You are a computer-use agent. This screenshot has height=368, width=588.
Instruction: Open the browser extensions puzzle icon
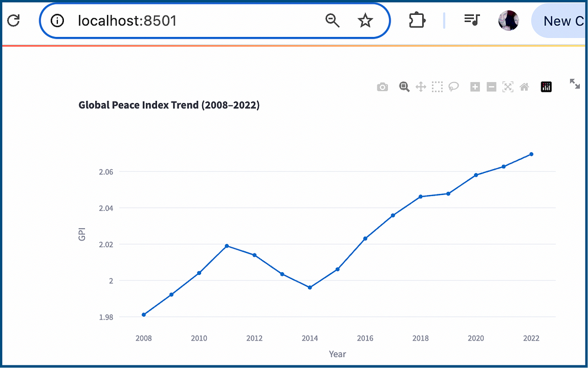417,20
